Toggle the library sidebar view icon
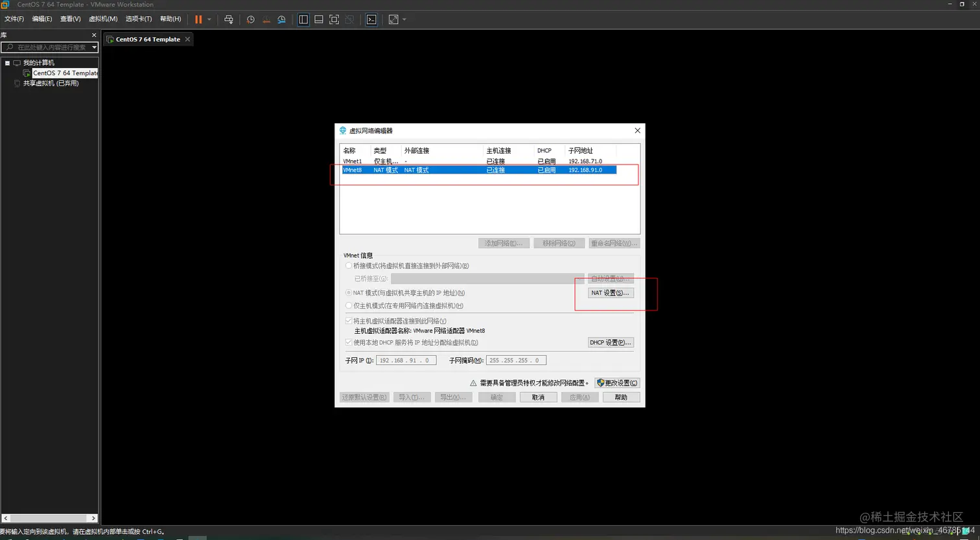 [303, 19]
